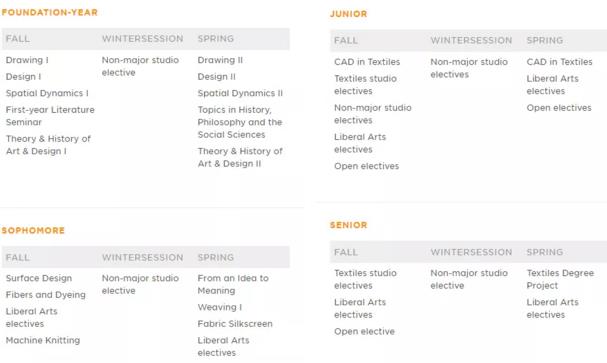The height and width of the screenshot is (363, 607).
Task: Click Junior fall CAD in Textiles
Action: 367,62
